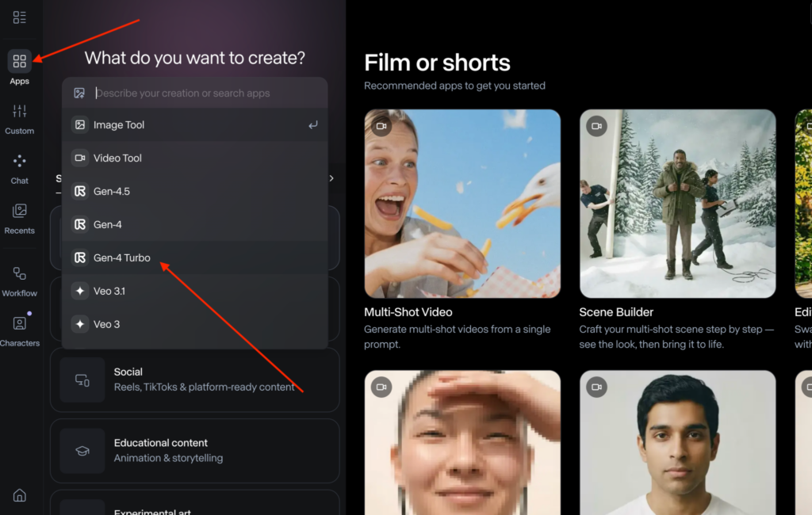Click the 'Film or shorts' heading
This screenshot has width=812, height=515.
click(437, 63)
